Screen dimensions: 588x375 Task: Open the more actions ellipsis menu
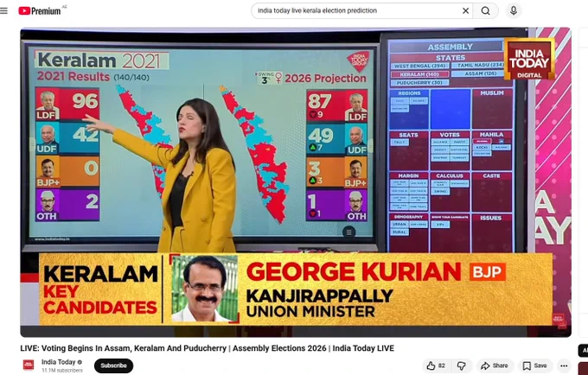pyautogui.click(x=564, y=366)
